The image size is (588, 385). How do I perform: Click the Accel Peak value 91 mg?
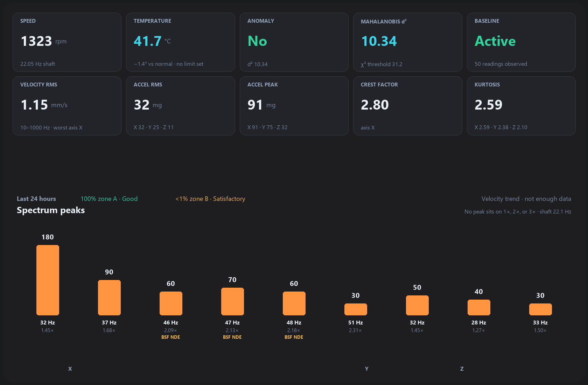click(x=261, y=105)
